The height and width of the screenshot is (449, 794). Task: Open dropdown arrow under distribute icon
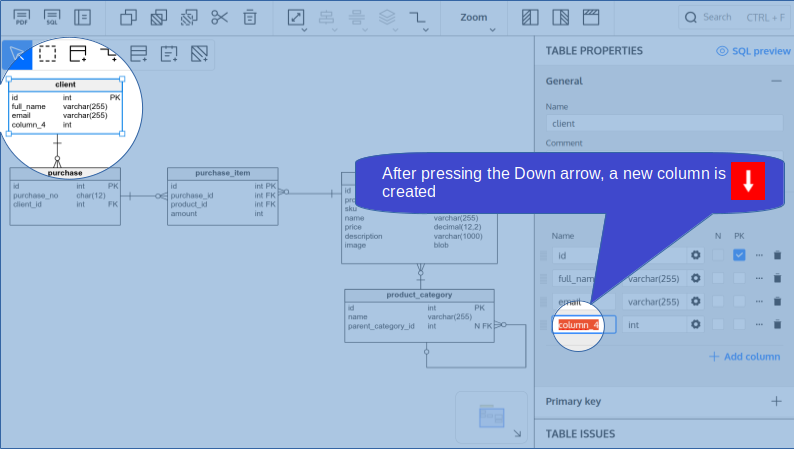[x=365, y=30]
